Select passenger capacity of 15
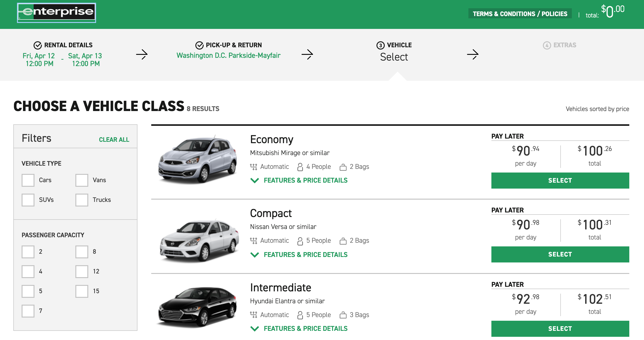The width and height of the screenshot is (644, 340). click(82, 291)
